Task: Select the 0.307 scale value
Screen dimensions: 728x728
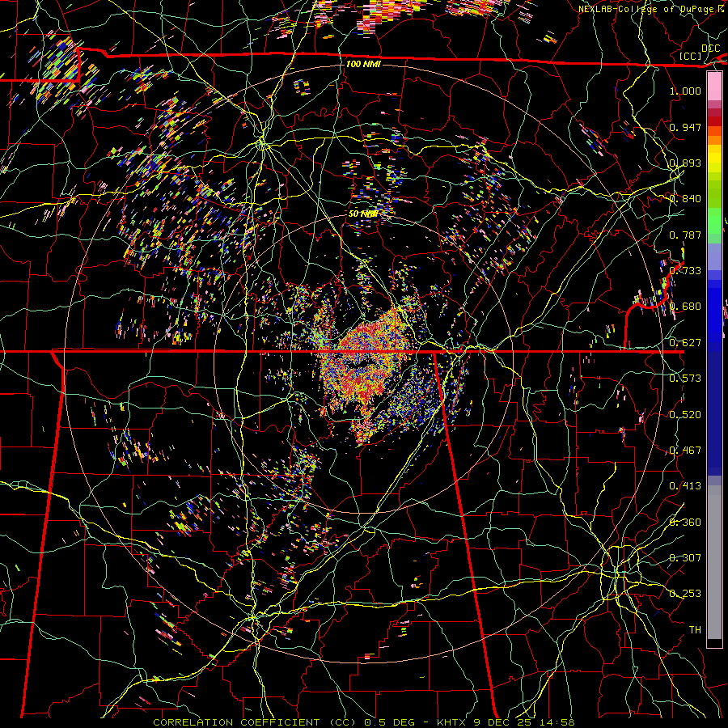Action: pyautogui.click(x=685, y=558)
